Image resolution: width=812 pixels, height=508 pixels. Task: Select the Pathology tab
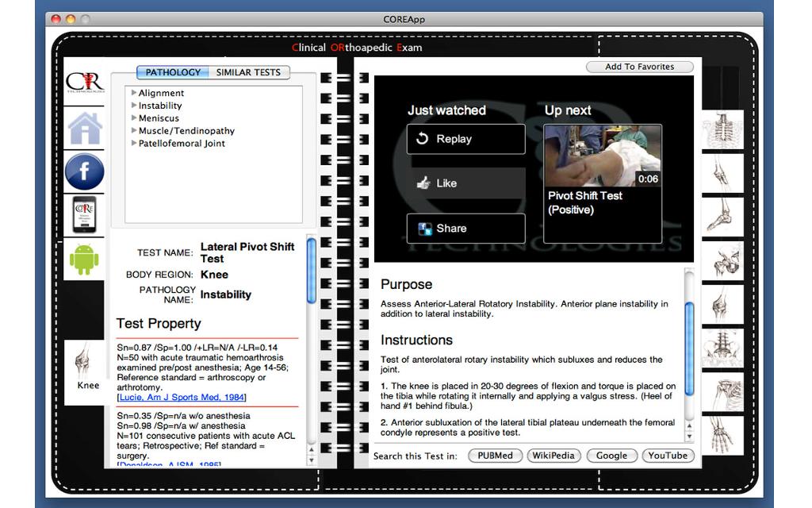click(x=173, y=72)
